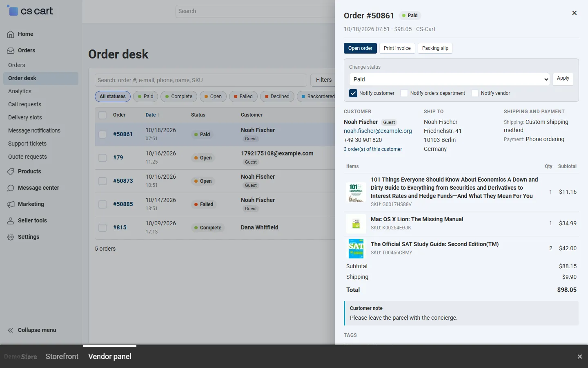Uncheck the Notify customer checkbox
Viewport: 588px width, 368px height.
tap(353, 93)
